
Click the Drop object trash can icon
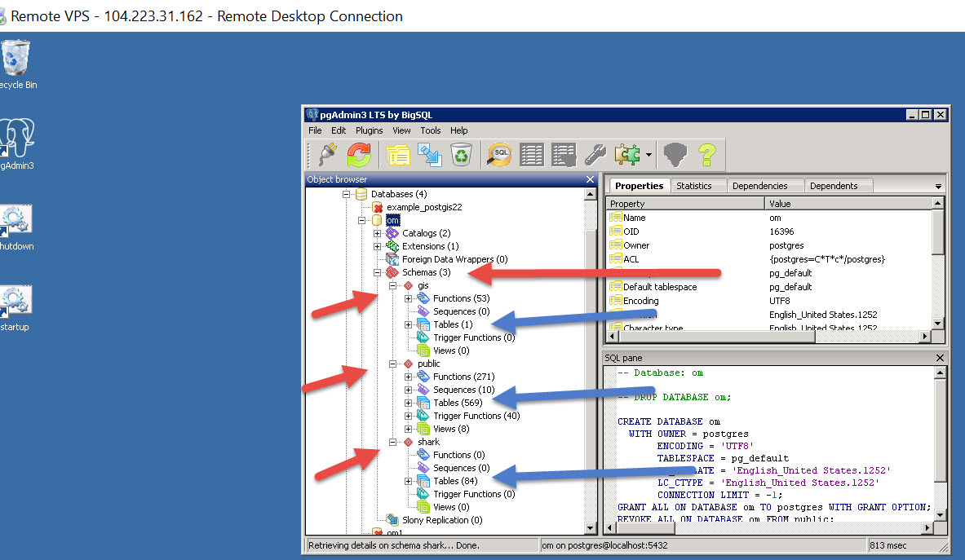pyautogui.click(x=462, y=154)
